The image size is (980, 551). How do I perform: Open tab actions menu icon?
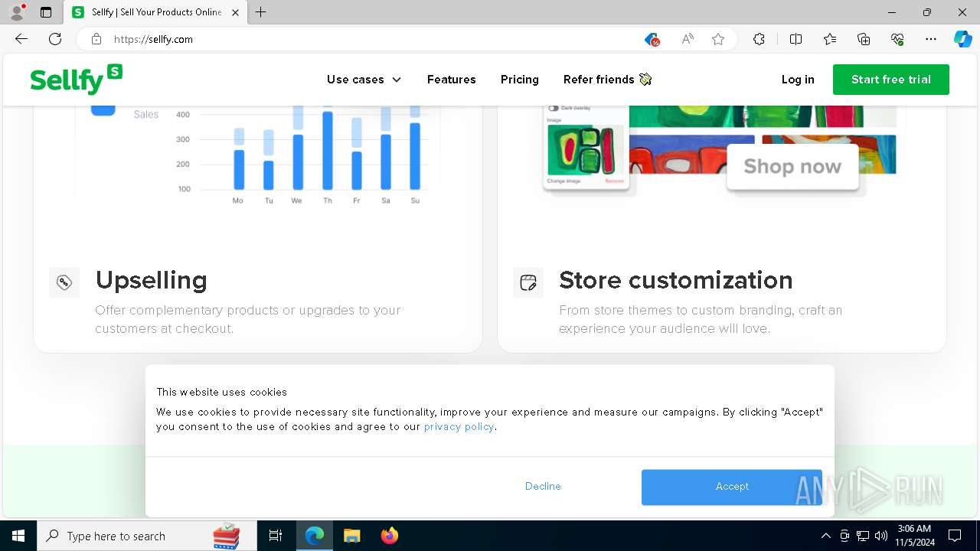coord(46,12)
